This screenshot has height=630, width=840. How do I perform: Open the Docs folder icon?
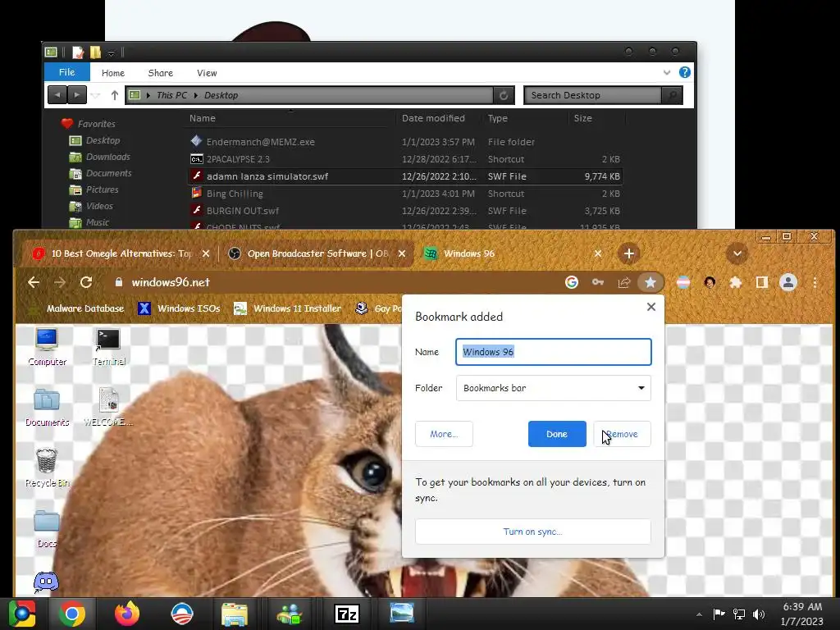pyautogui.click(x=47, y=529)
